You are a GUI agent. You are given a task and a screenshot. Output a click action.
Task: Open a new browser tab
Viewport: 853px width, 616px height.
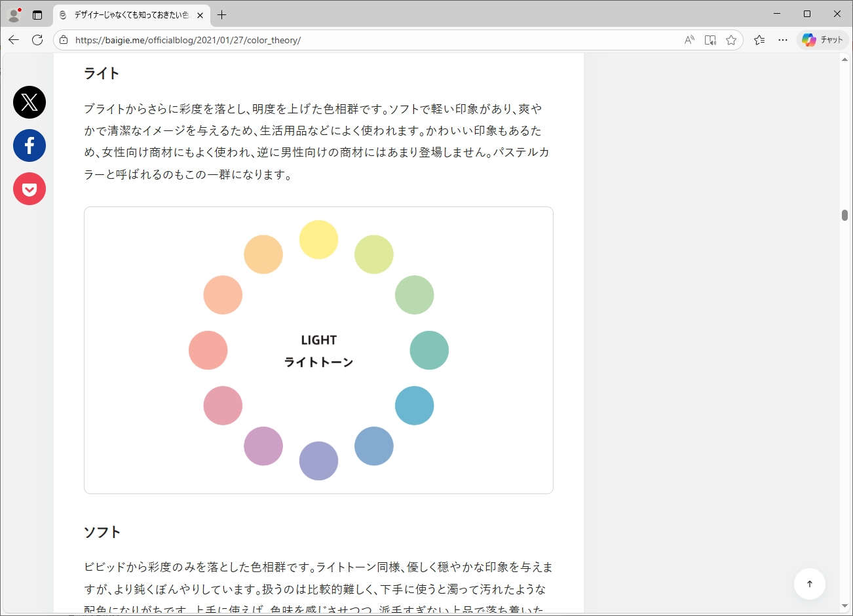[222, 14]
